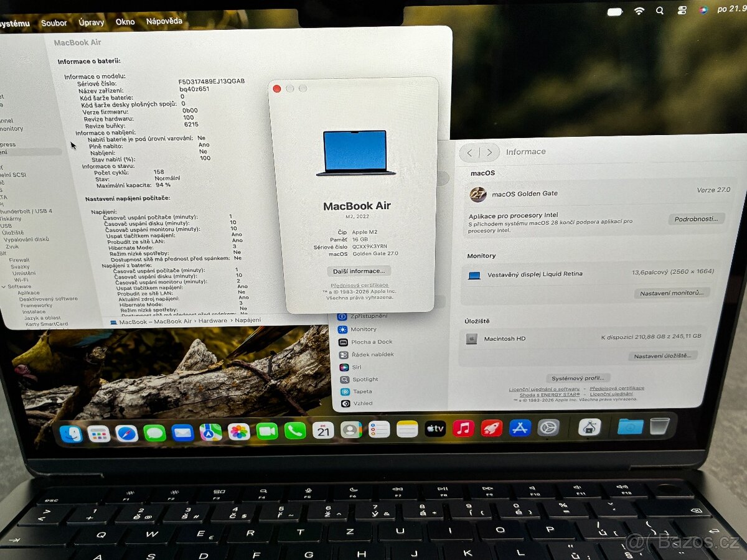Open Finder from the Dock
The height and width of the screenshot is (560, 747).
click(x=72, y=433)
